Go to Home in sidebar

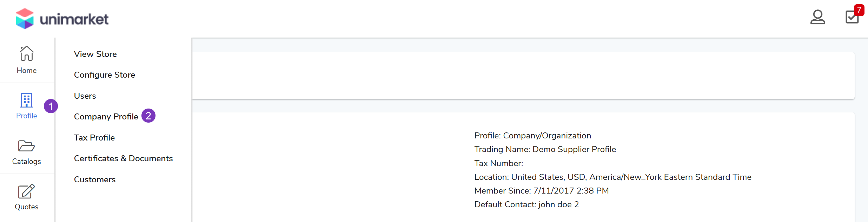(27, 60)
